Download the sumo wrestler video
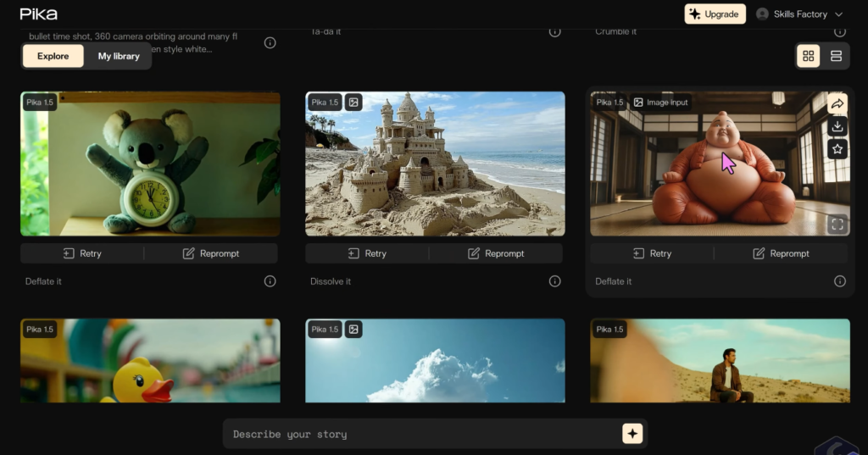 coord(837,126)
